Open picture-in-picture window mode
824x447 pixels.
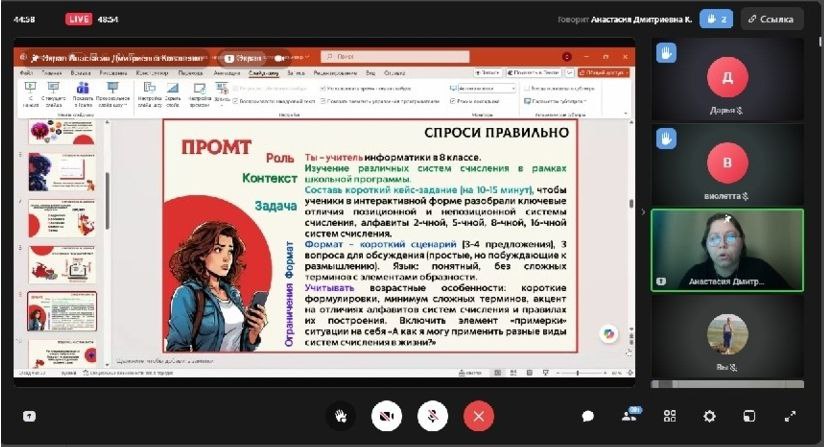pyautogui.click(x=749, y=416)
